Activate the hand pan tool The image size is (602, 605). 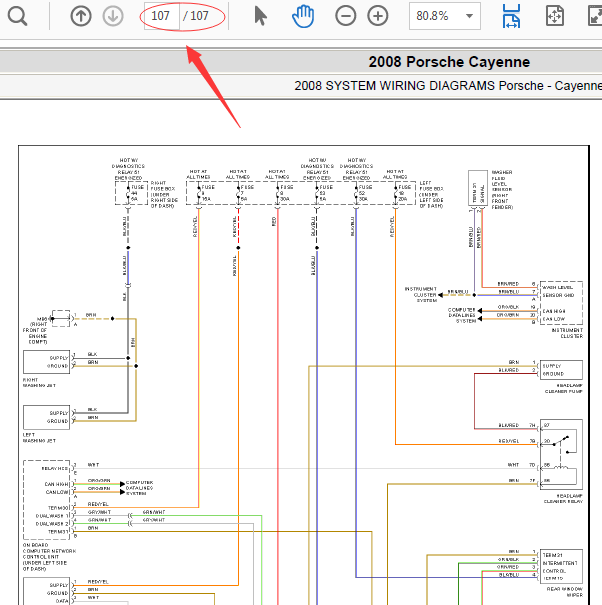(x=303, y=16)
